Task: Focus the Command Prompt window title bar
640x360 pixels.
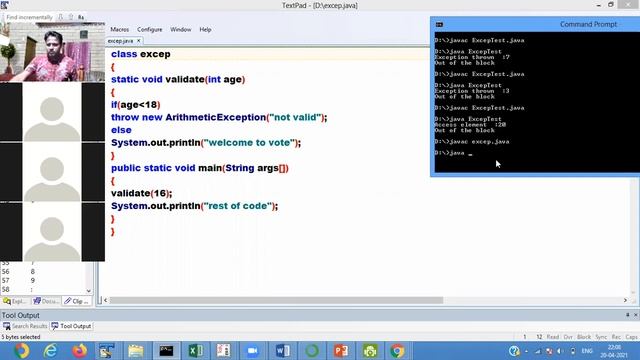Action: (536, 24)
